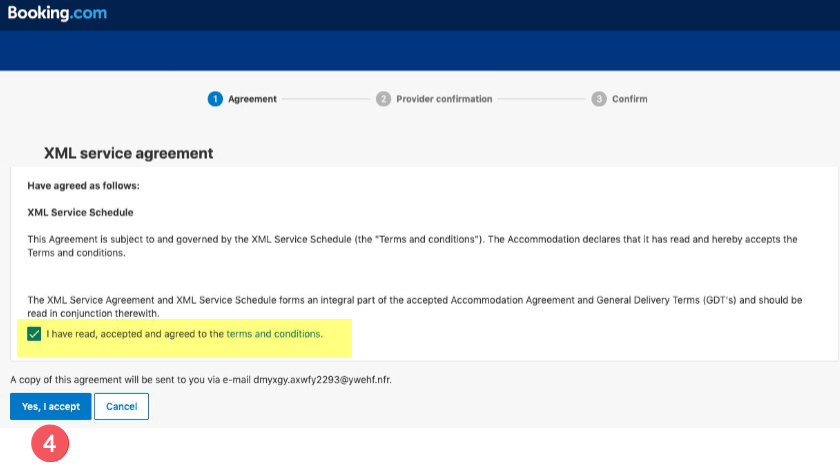Jump to the Provider confirmation step label
840x470 pixels.
[444, 99]
